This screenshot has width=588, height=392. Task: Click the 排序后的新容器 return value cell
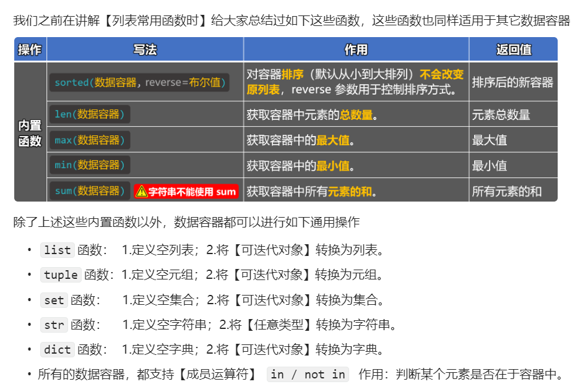click(x=513, y=82)
